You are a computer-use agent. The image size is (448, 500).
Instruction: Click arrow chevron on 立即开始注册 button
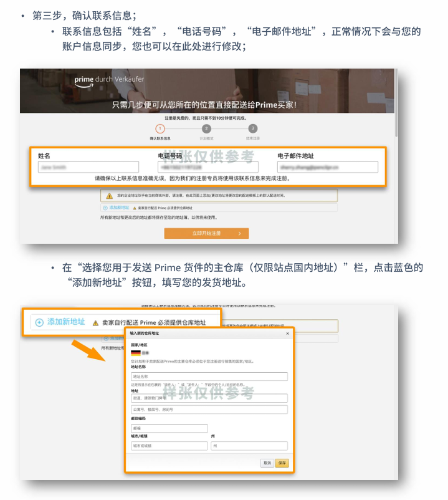[240, 233]
